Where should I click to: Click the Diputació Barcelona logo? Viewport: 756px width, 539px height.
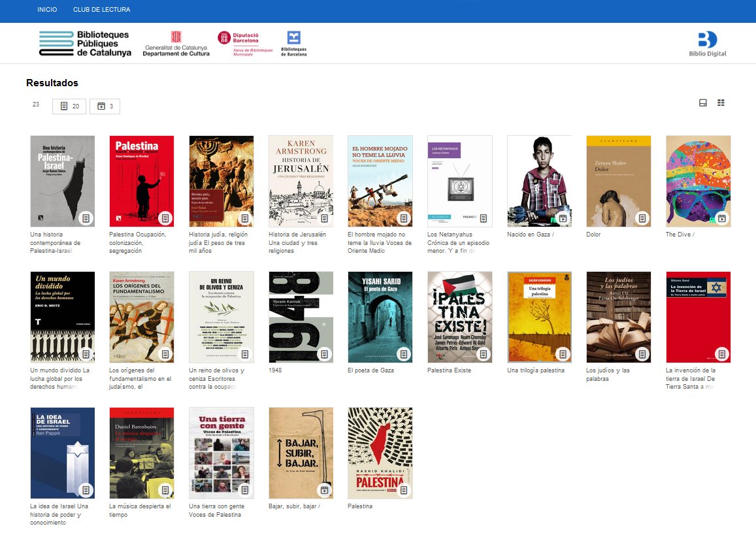click(245, 44)
